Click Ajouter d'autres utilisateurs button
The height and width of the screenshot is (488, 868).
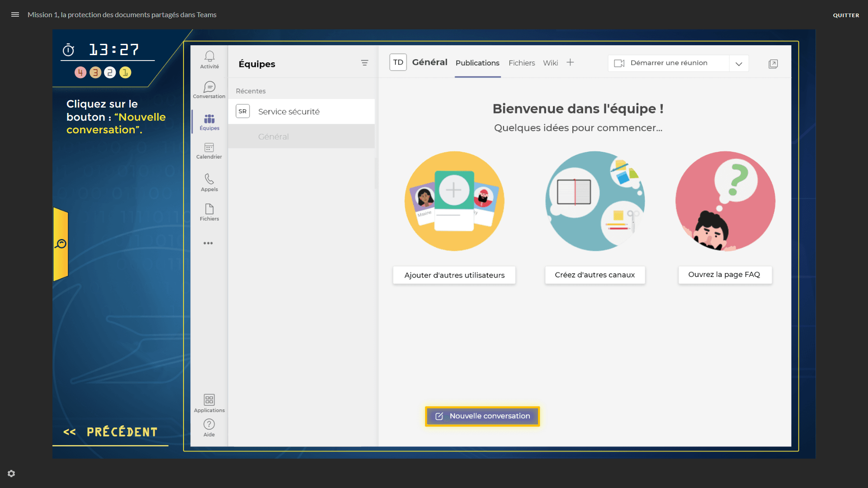point(454,275)
